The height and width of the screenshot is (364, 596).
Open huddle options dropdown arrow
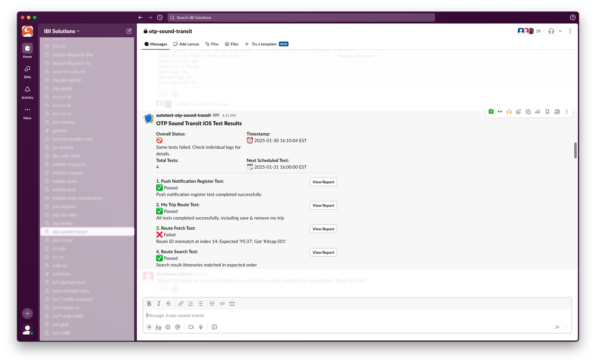[560, 31]
